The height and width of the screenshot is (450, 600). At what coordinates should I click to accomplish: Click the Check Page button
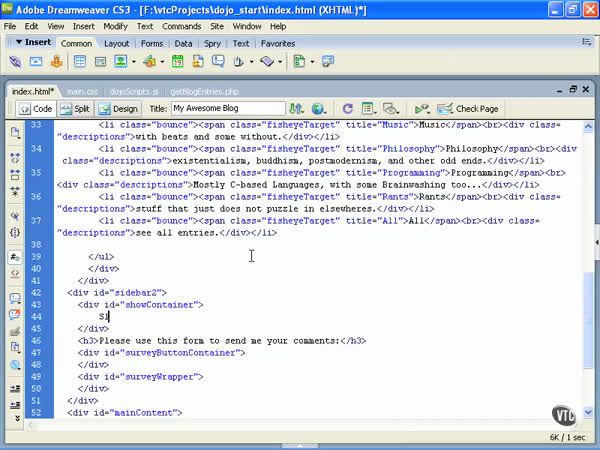point(468,109)
